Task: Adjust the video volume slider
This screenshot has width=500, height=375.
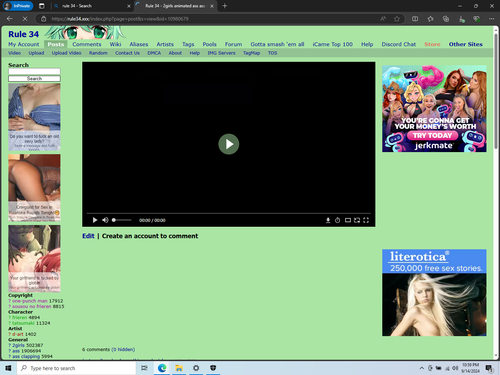Action: (x=122, y=220)
